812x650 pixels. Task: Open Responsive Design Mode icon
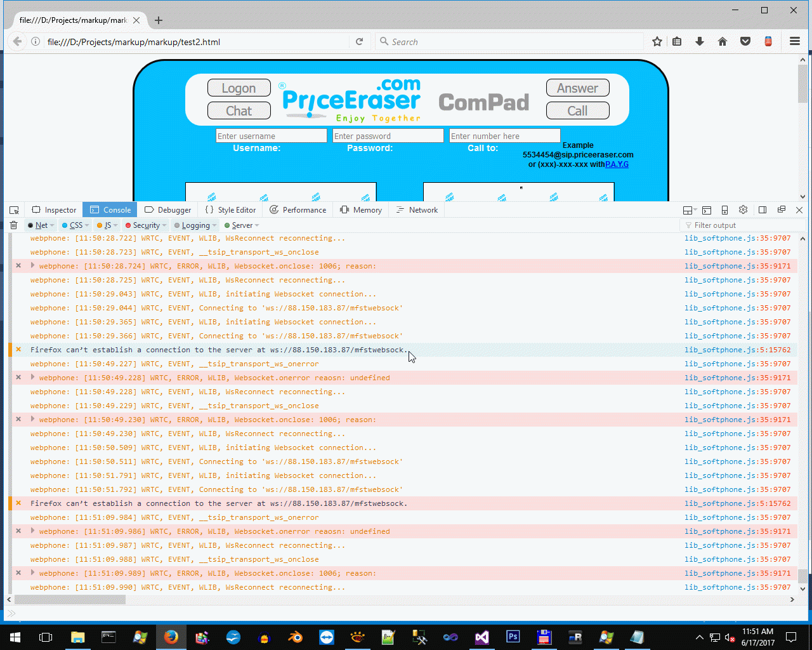[x=724, y=210]
